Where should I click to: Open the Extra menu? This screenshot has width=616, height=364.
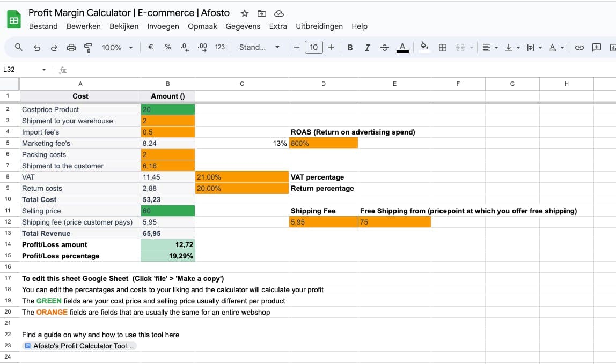(278, 26)
